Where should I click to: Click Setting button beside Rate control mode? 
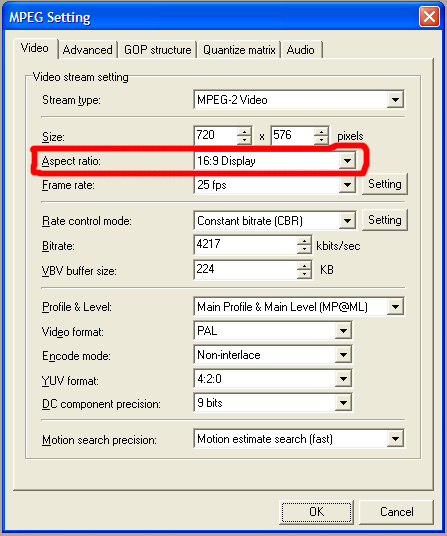[385, 220]
